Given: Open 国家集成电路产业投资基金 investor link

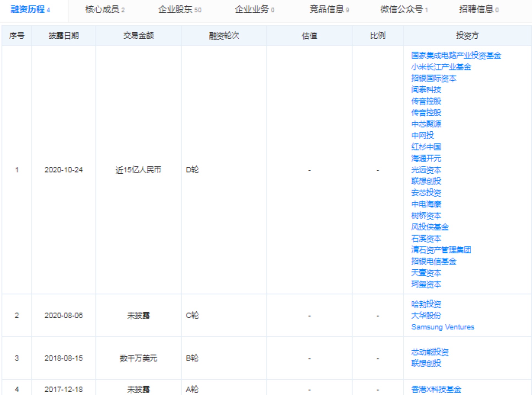Looking at the screenshot, I should click(456, 55).
